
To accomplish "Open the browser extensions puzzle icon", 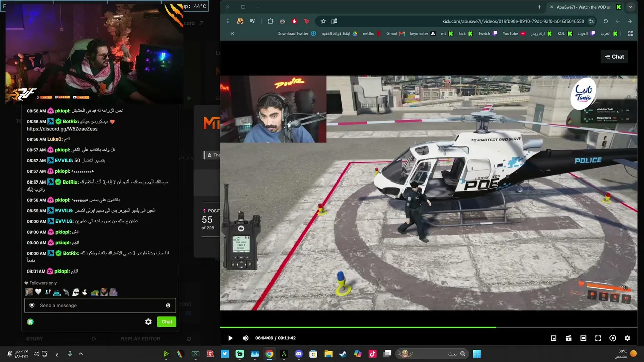I will pos(270,21).
